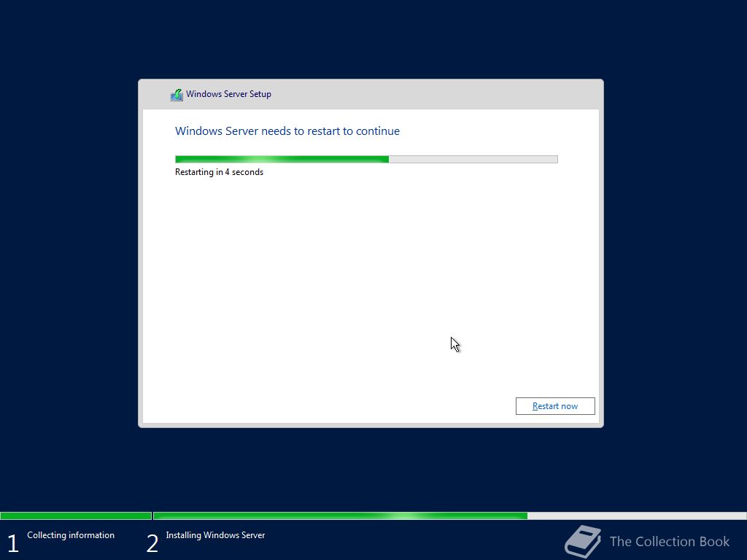Click 'Windows Server needs to restart to continue' heading

click(287, 131)
